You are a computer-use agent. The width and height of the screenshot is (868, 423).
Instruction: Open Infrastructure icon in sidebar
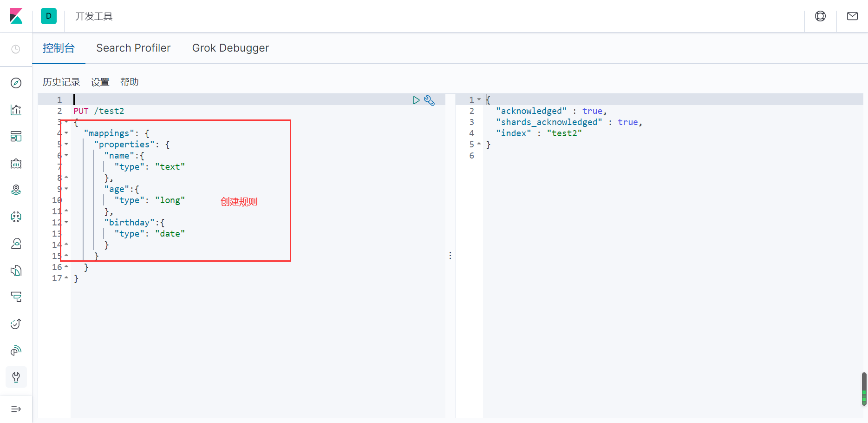(x=16, y=244)
